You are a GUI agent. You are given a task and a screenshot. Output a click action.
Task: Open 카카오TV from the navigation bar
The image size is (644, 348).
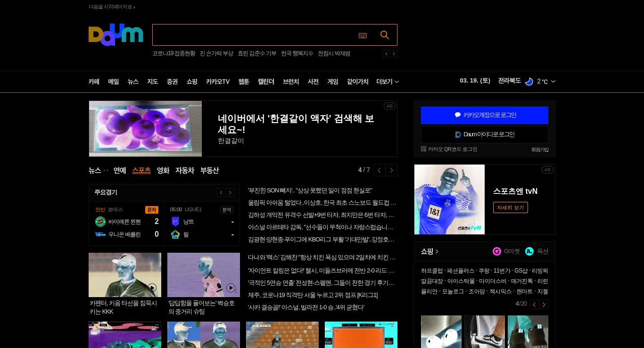(218, 82)
